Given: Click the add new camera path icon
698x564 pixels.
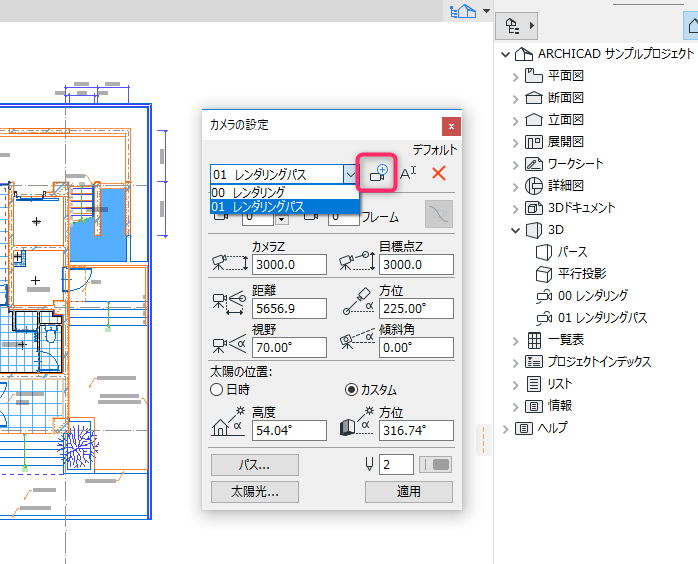Looking at the screenshot, I should (x=378, y=173).
